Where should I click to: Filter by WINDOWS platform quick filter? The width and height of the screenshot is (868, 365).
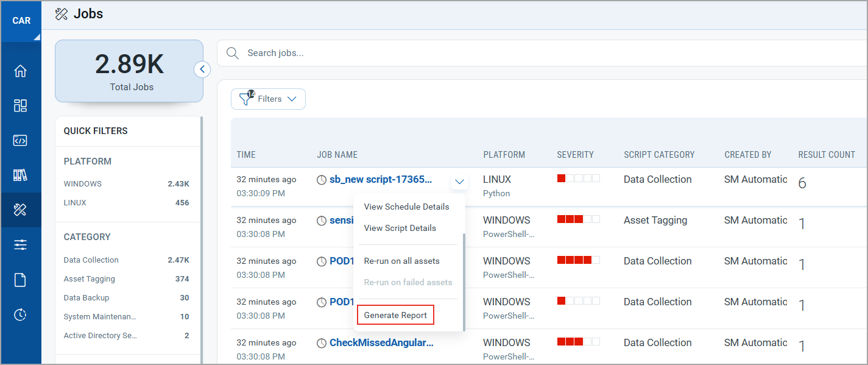(127, 183)
